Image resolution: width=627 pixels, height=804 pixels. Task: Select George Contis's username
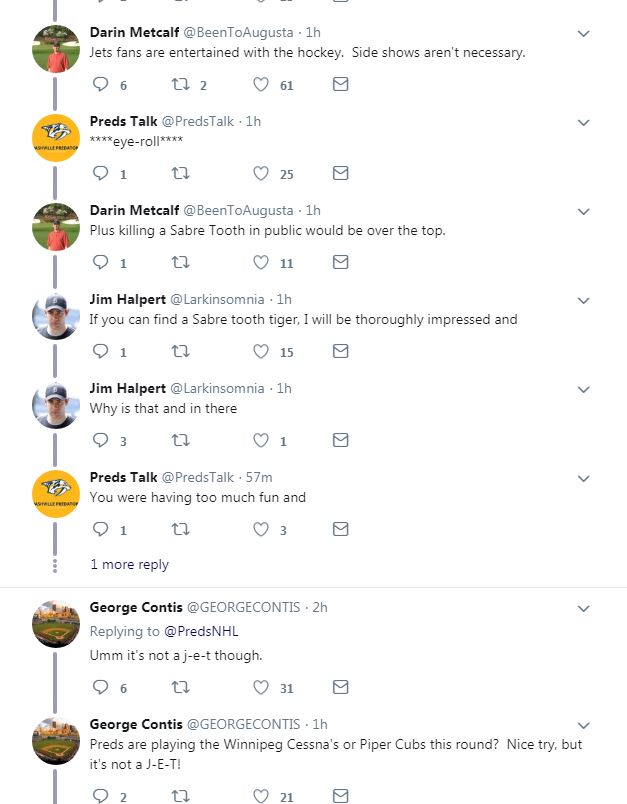(x=136, y=607)
